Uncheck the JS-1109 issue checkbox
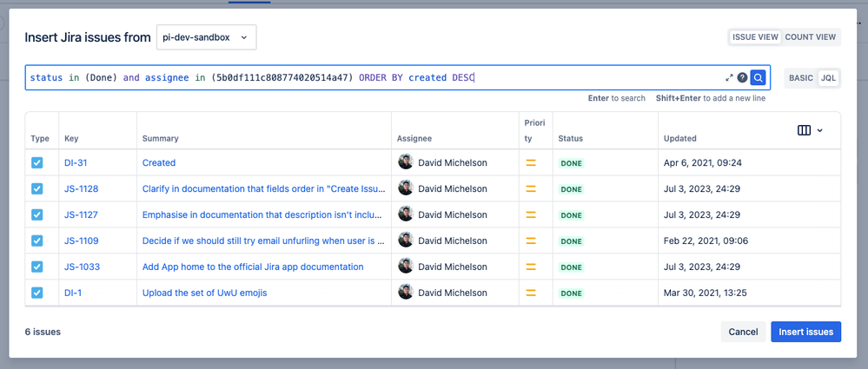This screenshot has width=868, height=369. (x=37, y=241)
